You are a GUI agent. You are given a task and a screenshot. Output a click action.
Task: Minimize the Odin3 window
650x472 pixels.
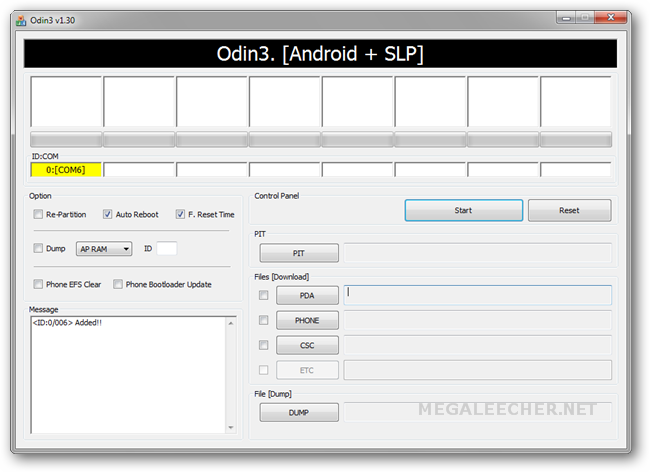(x=566, y=17)
